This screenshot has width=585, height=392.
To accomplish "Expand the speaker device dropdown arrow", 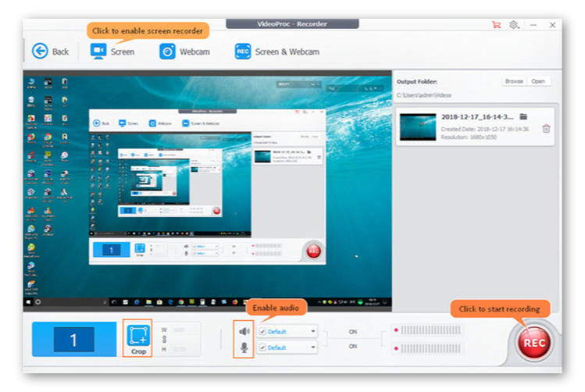I will [313, 331].
